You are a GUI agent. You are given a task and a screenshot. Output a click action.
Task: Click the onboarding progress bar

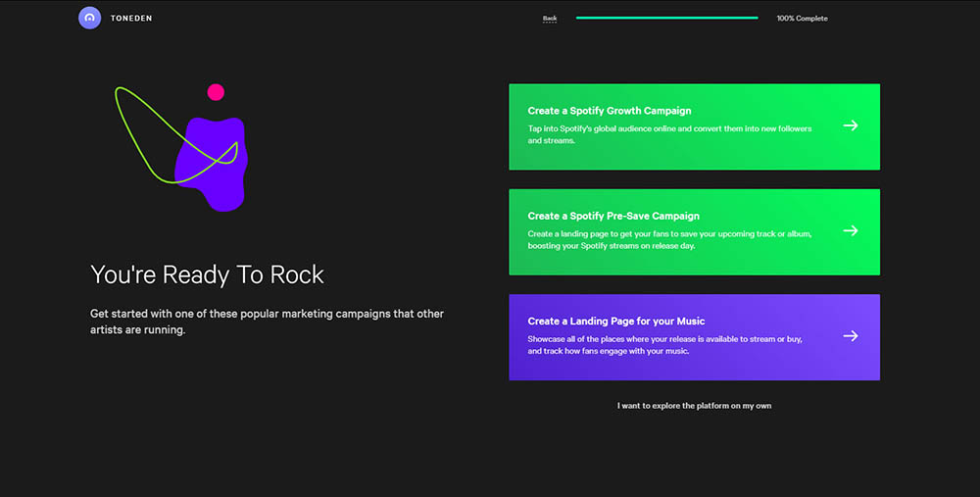click(x=666, y=18)
